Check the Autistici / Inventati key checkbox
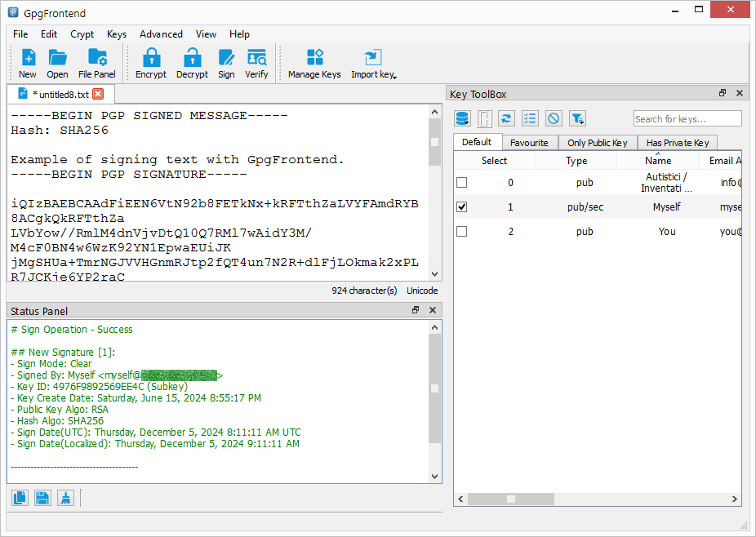The image size is (756, 537). point(462,182)
